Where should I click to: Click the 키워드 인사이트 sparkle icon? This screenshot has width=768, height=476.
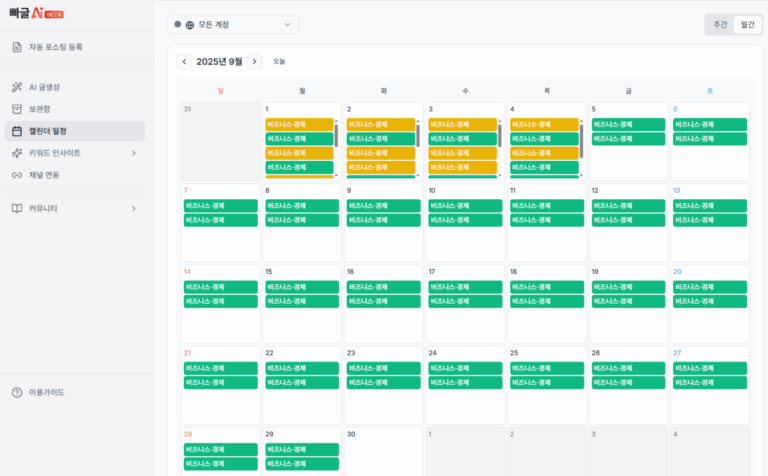click(17, 153)
